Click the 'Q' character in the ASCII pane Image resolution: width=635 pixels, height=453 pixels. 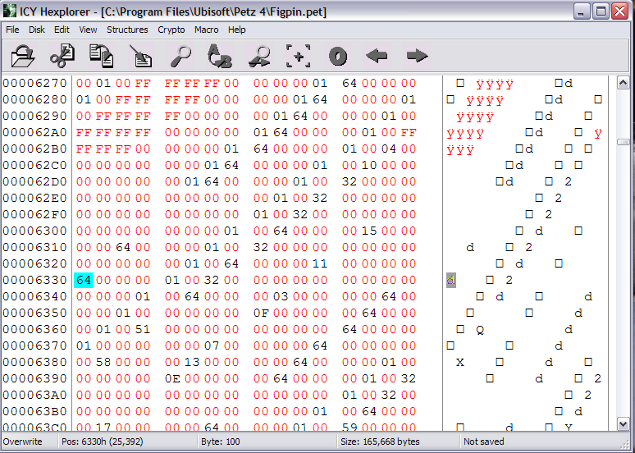pos(480,330)
